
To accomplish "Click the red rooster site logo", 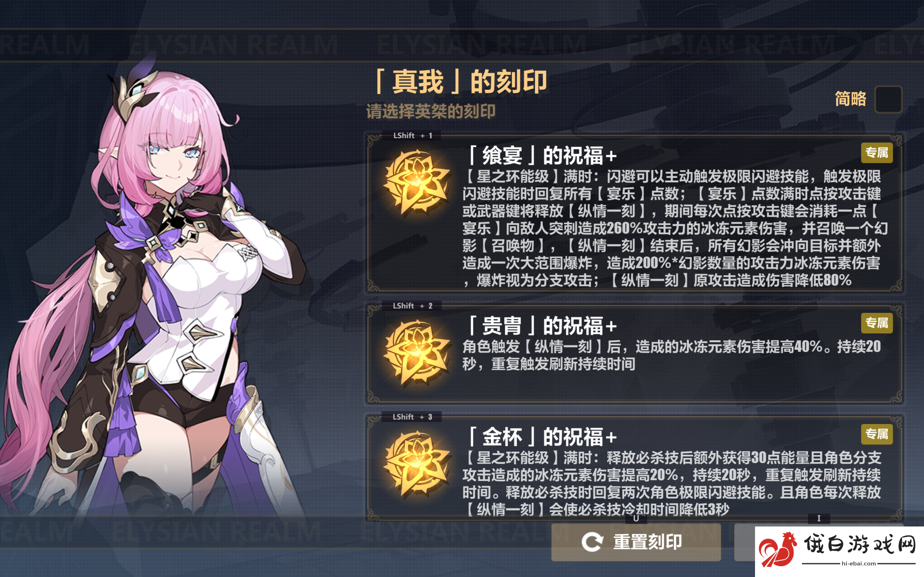I will (777, 550).
